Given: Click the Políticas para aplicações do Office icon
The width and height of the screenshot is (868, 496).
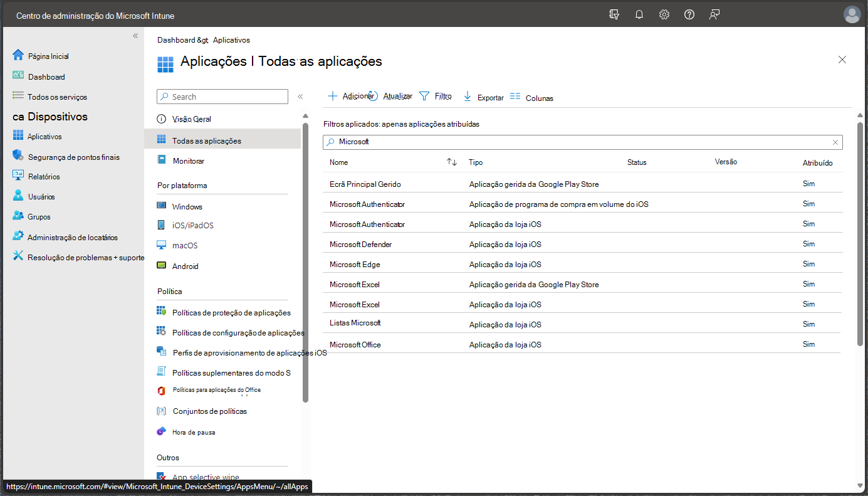Looking at the screenshot, I should (x=162, y=390).
